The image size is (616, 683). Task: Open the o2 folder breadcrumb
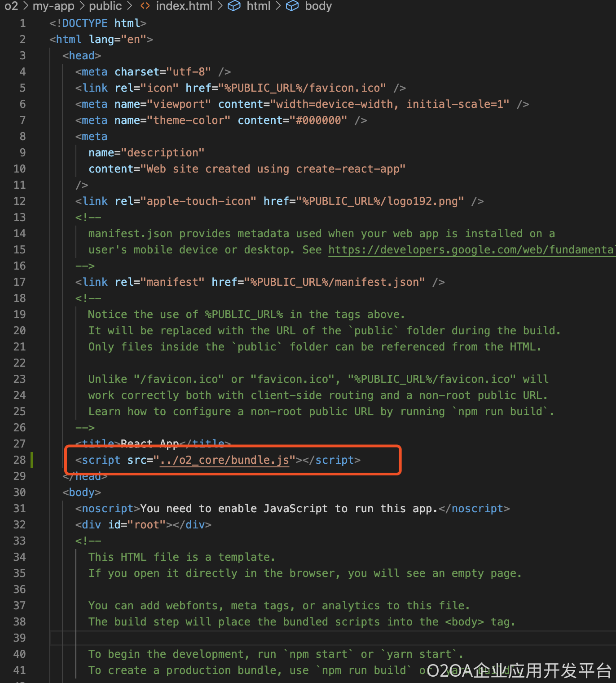11,6
